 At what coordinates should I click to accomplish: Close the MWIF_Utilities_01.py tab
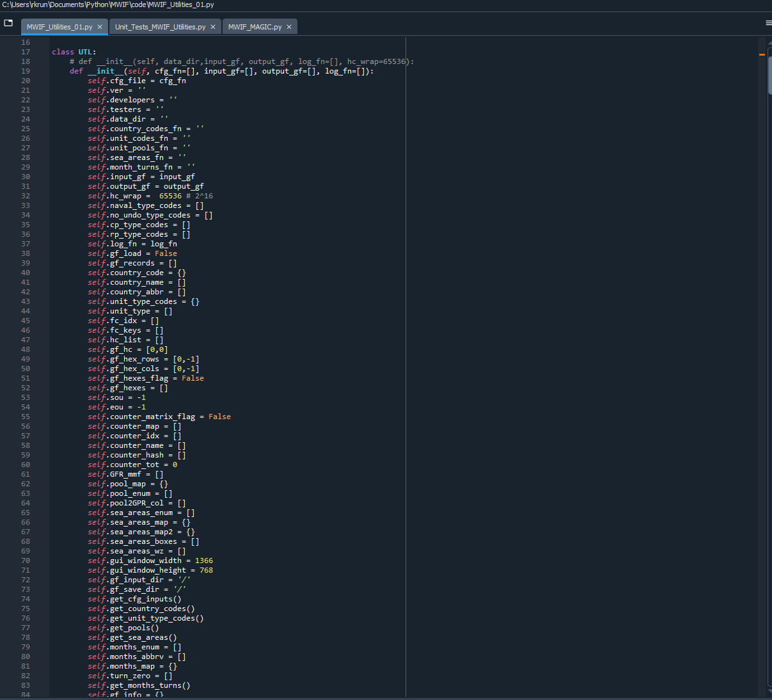[100, 27]
